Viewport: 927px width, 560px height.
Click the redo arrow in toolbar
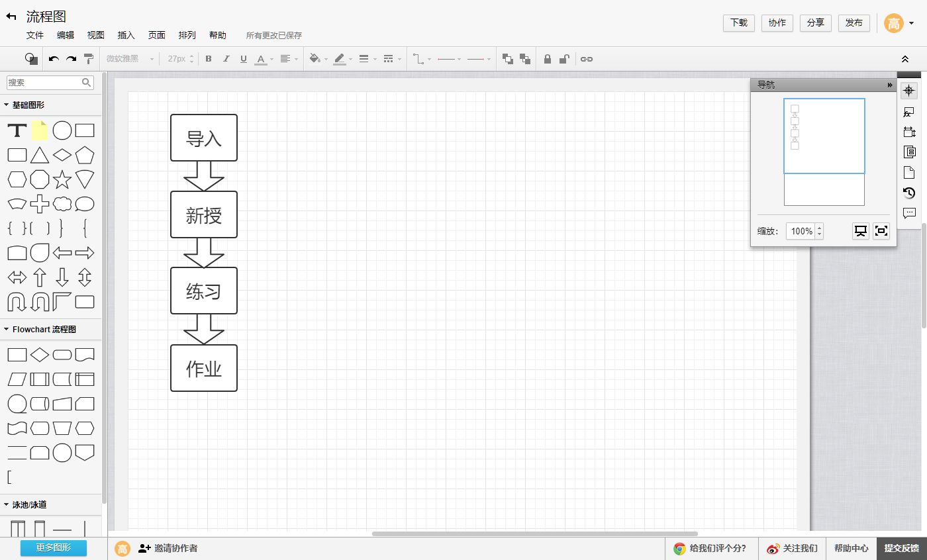click(x=71, y=59)
